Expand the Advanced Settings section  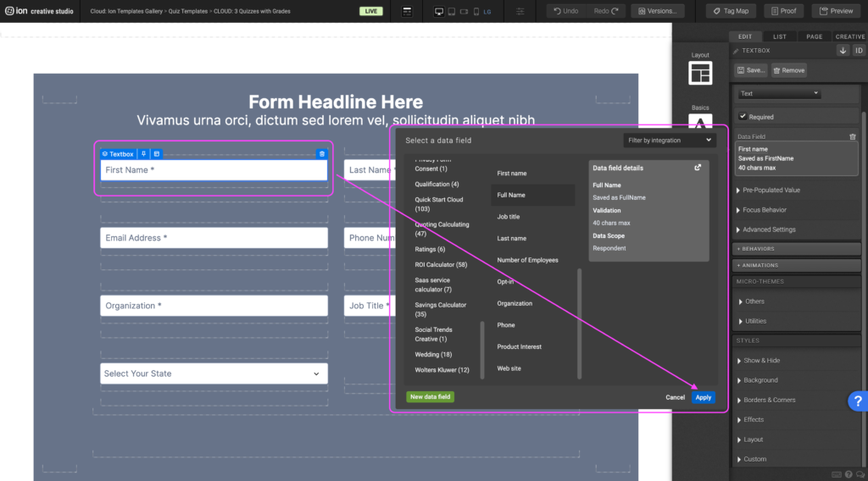pyautogui.click(x=769, y=229)
